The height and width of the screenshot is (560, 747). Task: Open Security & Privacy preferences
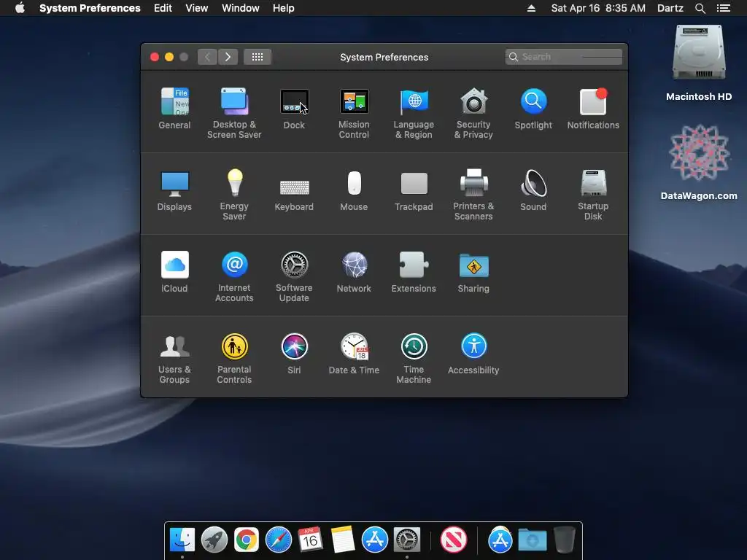(473, 113)
